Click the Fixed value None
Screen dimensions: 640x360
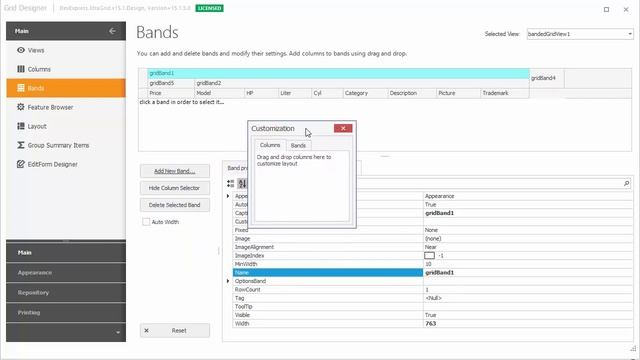431,230
